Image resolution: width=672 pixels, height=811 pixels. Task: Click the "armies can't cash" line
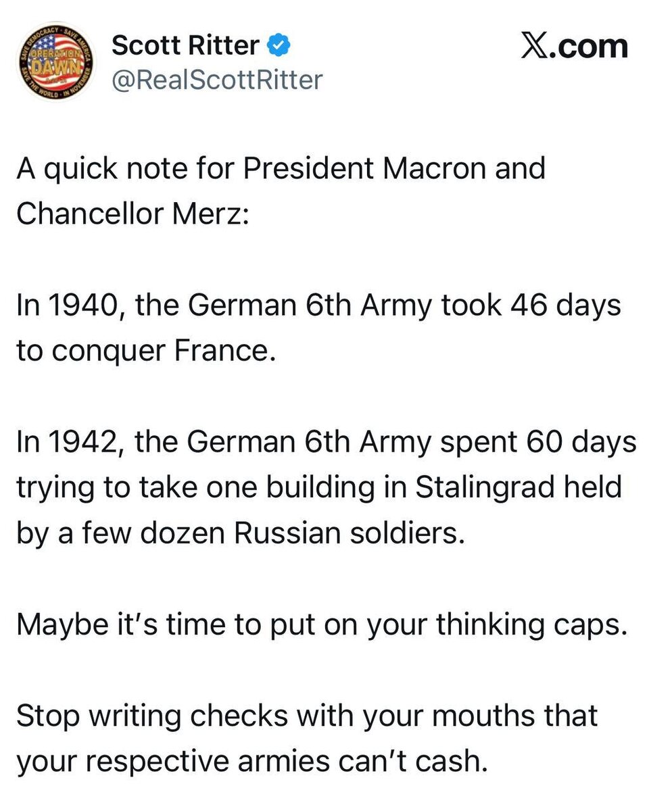point(251,762)
